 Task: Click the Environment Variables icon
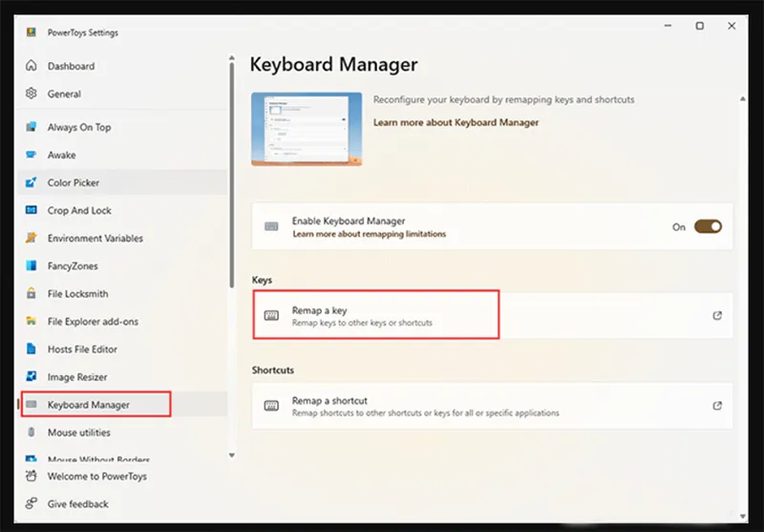(32, 238)
